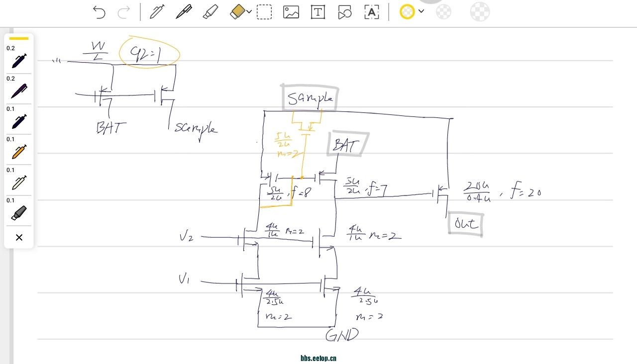Screen dimensions: 637x364
Task: Choose the second 0.2 purple pen preset
Action: 19,91
